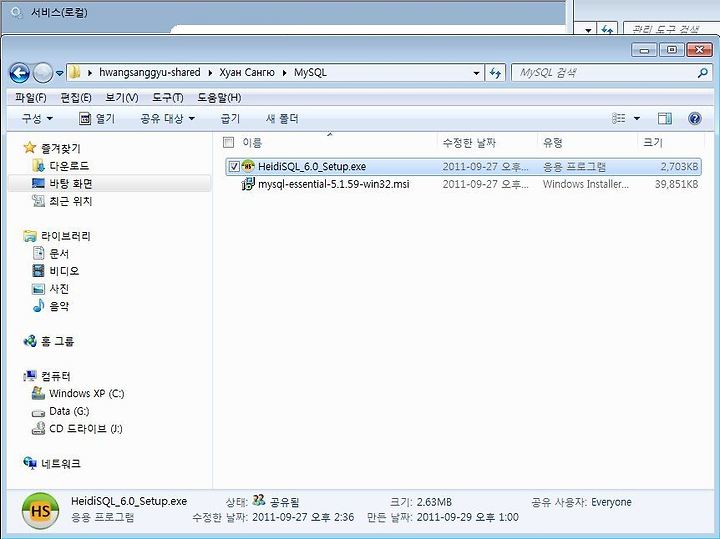The width and height of the screenshot is (720, 539).
Task: Open the address dropdown in back window
Action: 588,30
